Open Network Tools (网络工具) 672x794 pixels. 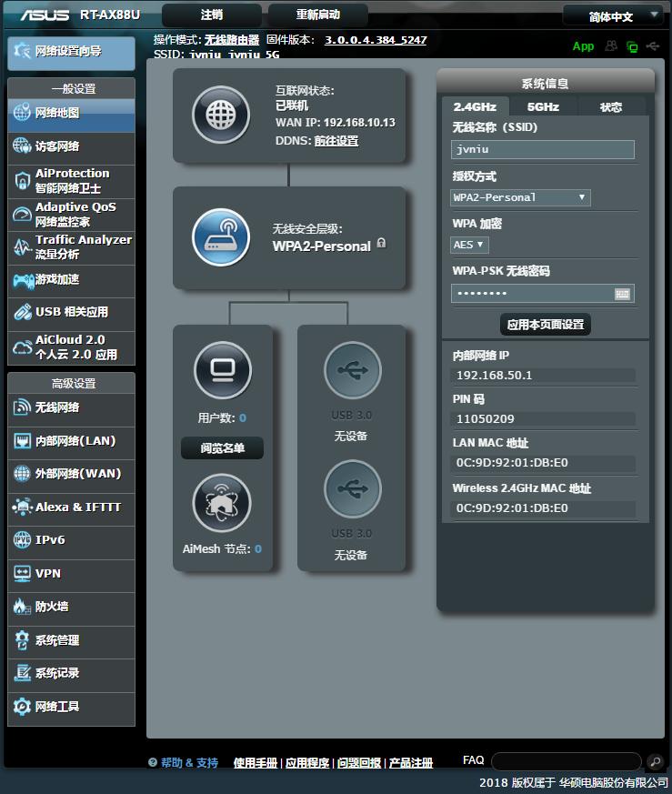[x=72, y=708]
